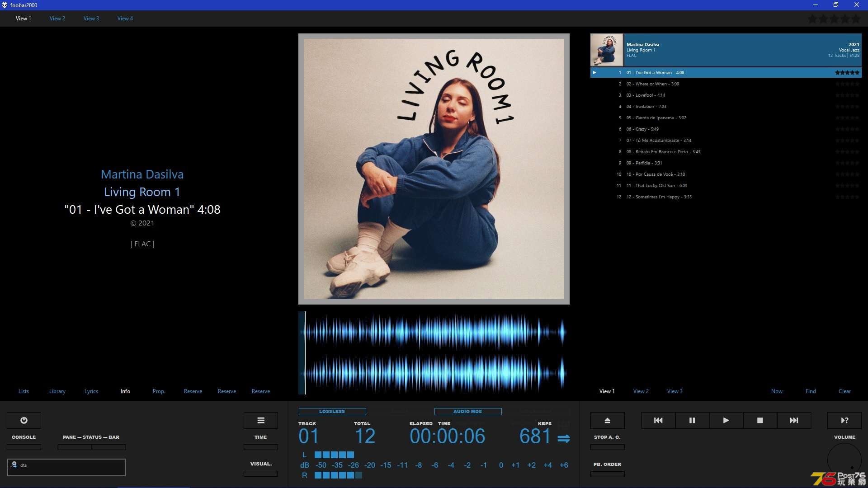Click the Now link under the playlist
The height and width of the screenshot is (488, 868).
pos(777,391)
